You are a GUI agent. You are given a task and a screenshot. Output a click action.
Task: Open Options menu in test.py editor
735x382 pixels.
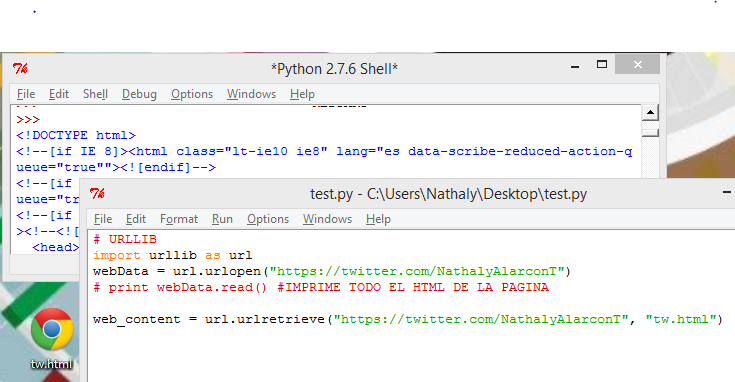click(268, 219)
